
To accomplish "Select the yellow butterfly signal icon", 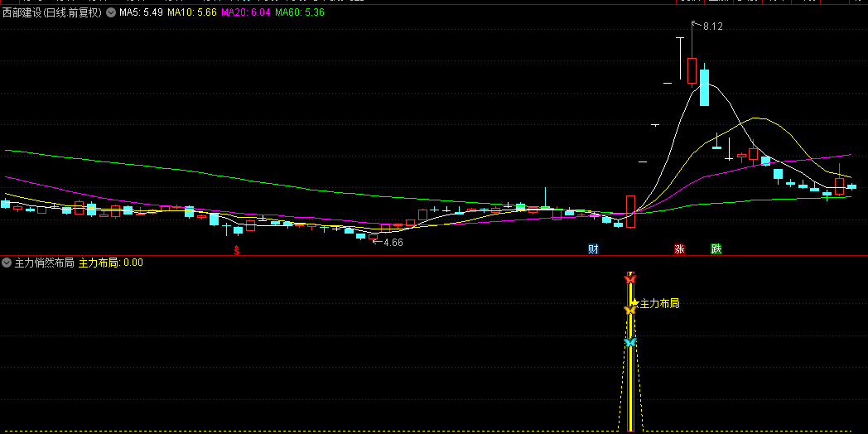I will (x=629, y=310).
